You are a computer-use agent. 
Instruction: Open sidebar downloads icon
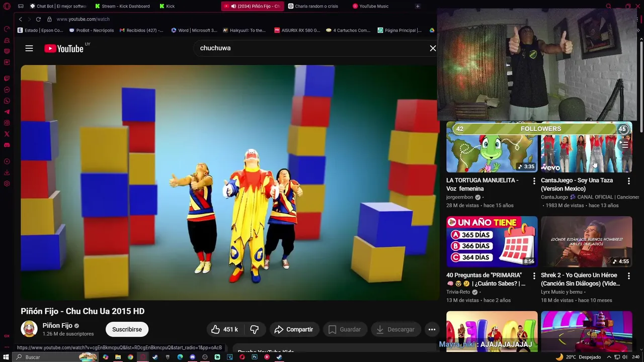(7, 172)
